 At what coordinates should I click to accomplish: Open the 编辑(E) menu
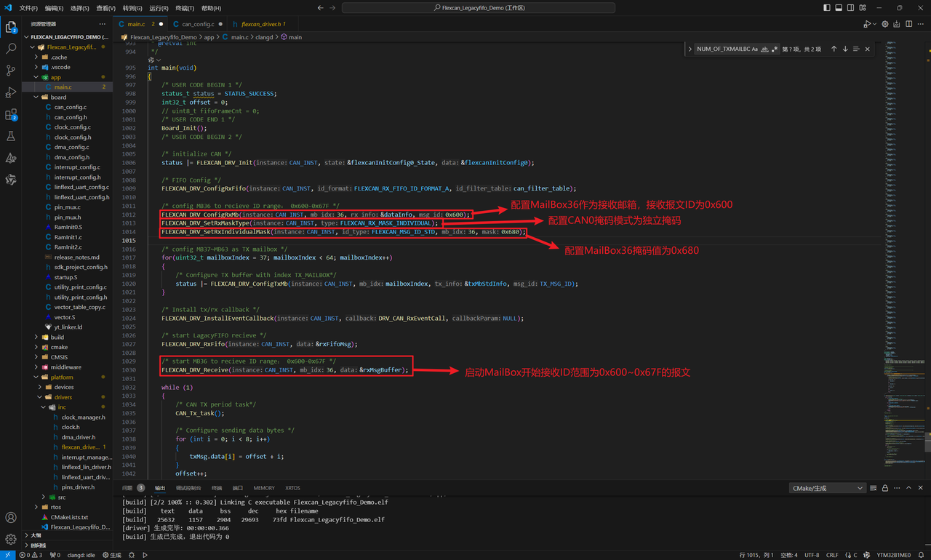point(55,8)
